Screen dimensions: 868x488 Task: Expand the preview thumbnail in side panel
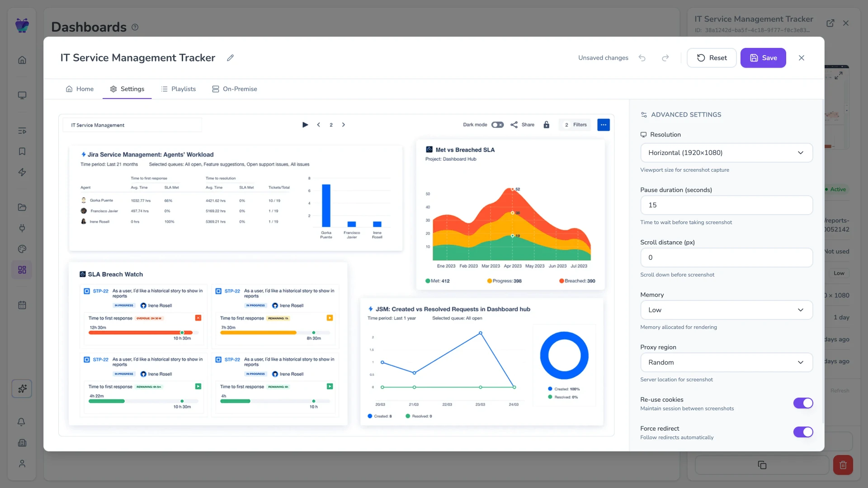pos(839,75)
